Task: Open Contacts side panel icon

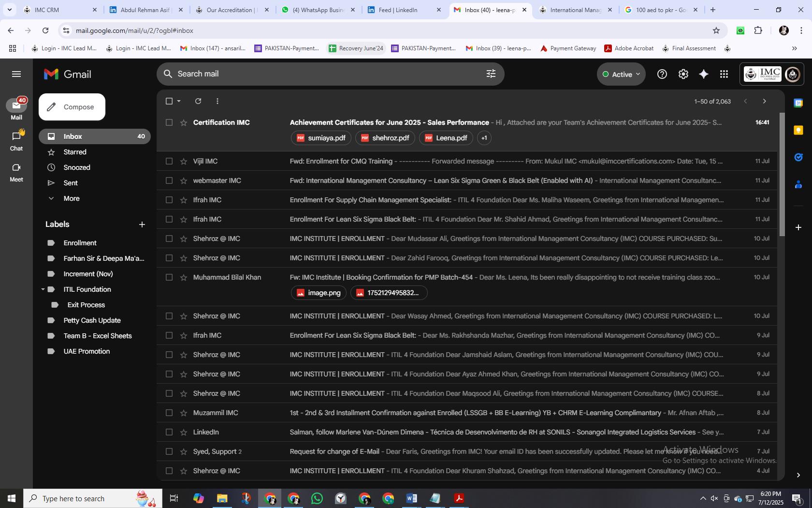Action: coord(798,184)
